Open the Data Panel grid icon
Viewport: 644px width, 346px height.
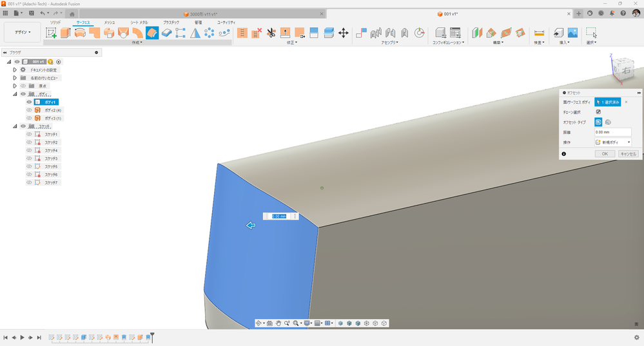5,13
